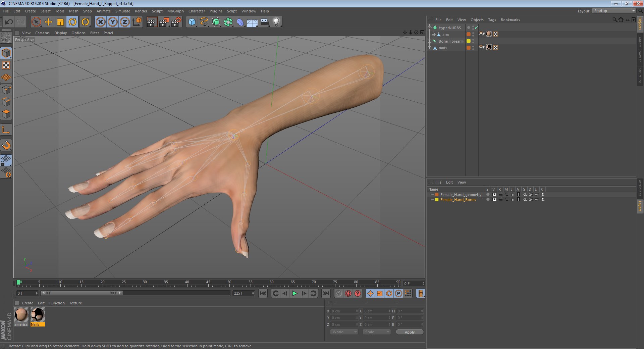Open the Sculpt menu

coord(157,11)
